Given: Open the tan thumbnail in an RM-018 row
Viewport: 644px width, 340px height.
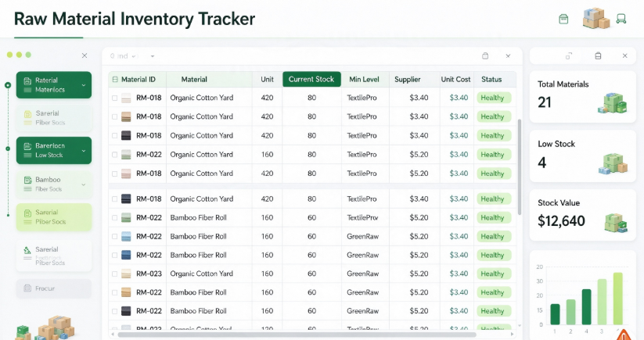Looking at the screenshot, I should click(126, 117).
